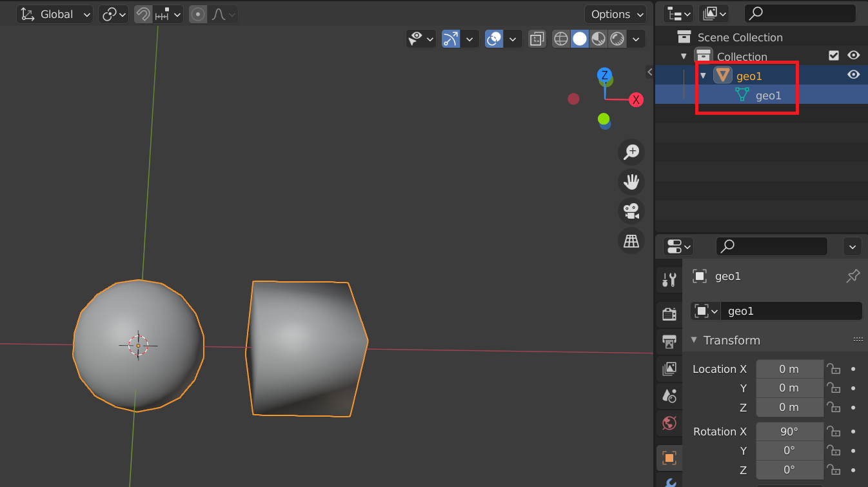Click the pin icon next to geo1
This screenshot has width=868, height=487.
[853, 276]
